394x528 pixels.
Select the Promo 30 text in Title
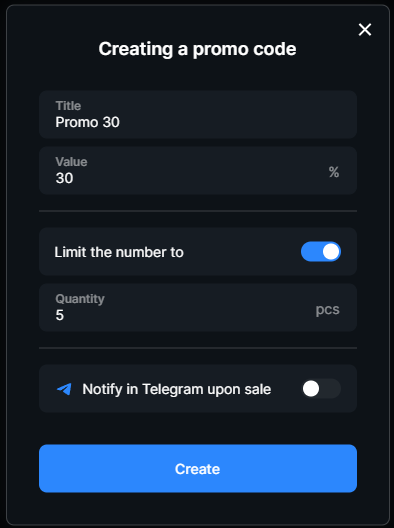click(x=88, y=122)
